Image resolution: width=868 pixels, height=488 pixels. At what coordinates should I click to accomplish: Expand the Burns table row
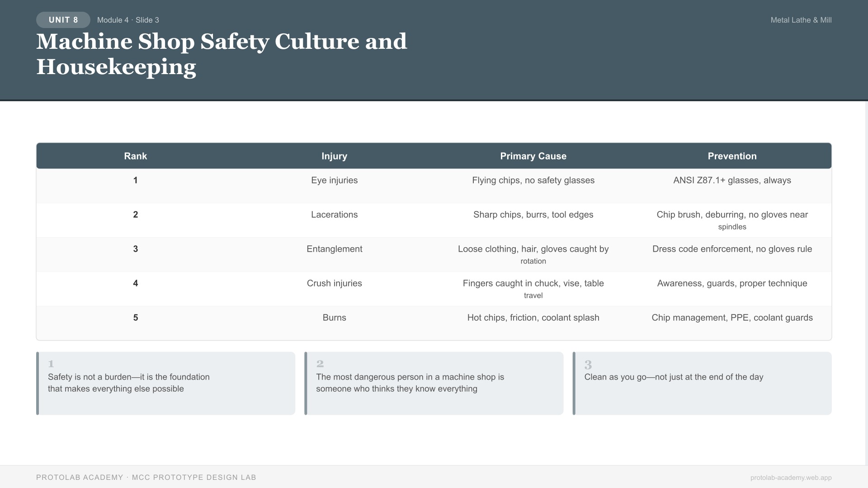tap(335, 317)
